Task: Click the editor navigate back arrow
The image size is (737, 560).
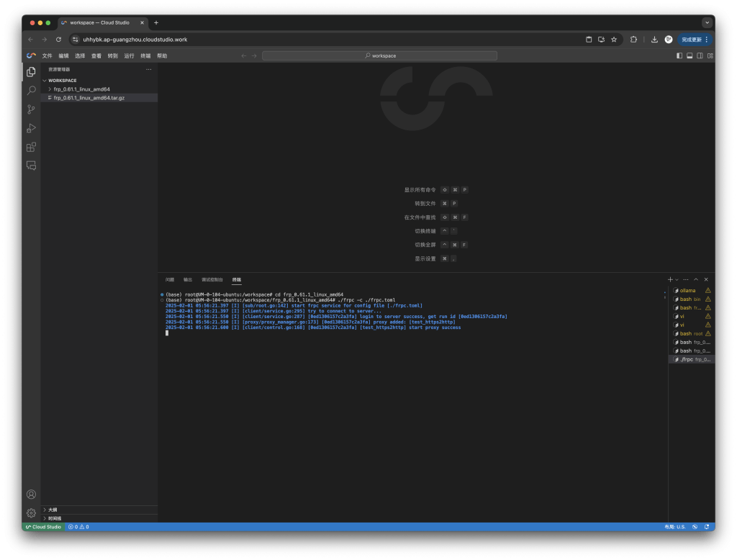Action: pos(243,55)
